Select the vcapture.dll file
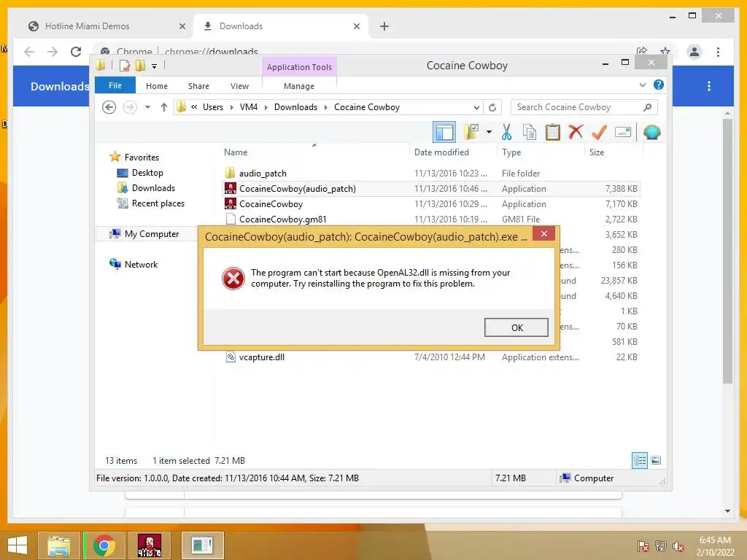This screenshot has height=560, width=747. click(430, 357)
